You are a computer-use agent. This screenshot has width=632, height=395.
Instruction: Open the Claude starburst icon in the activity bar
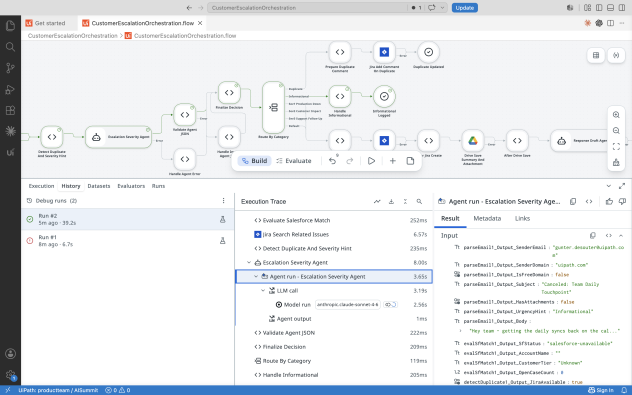click(10, 131)
